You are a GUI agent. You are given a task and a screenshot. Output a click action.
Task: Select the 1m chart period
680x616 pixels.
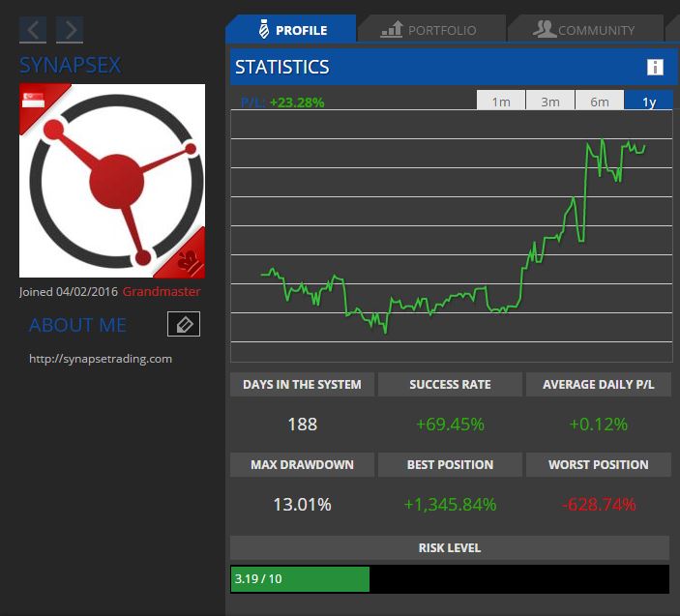pos(501,102)
